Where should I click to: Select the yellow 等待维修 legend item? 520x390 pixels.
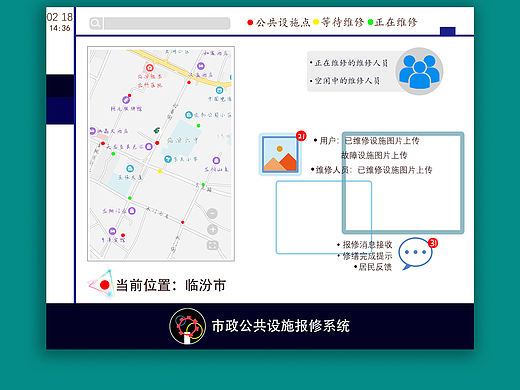[x=339, y=22]
